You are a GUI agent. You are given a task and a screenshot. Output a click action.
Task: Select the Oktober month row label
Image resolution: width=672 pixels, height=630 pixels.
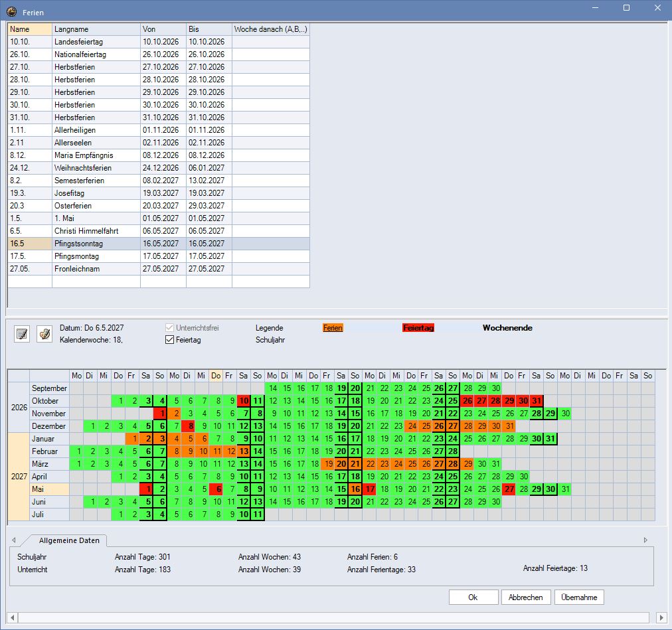click(x=49, y=401)
